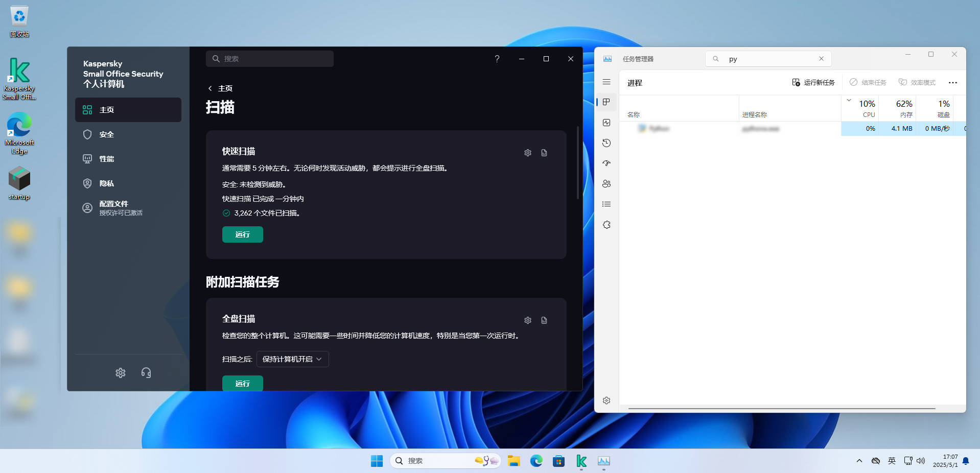
Task: Open Task Manager more options ellipsis
Action: click(952, 83)
